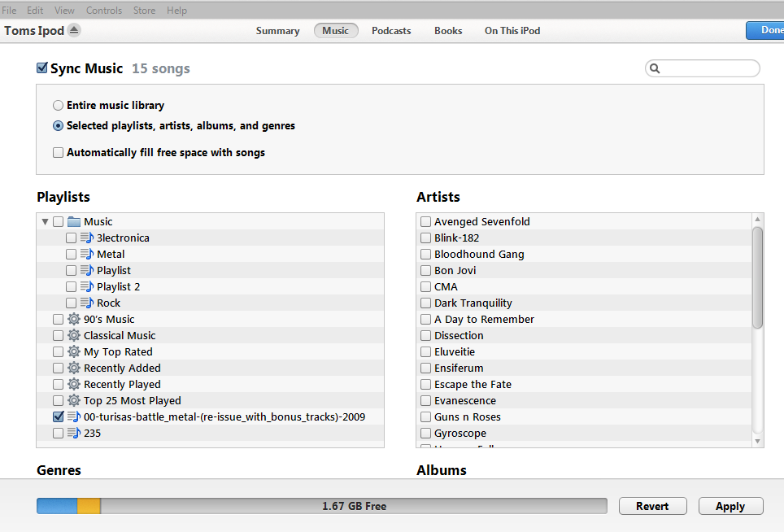Click the Ensiferum artist name
Image resolution: width=784 pixels, height=532 pixels.
point(459,368)
